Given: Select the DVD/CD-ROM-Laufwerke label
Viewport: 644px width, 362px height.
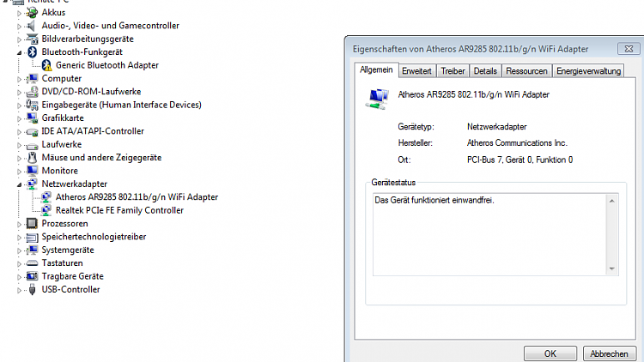Looking at the screenshot, I should [91, 92].
